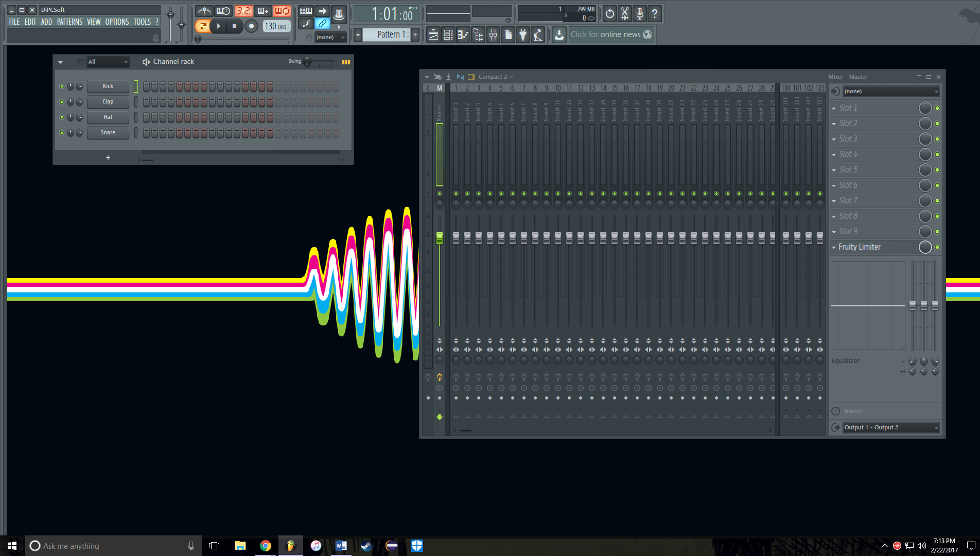
Task: Open the Playlist from the toolbar
Action: click(x=433, y=34)
